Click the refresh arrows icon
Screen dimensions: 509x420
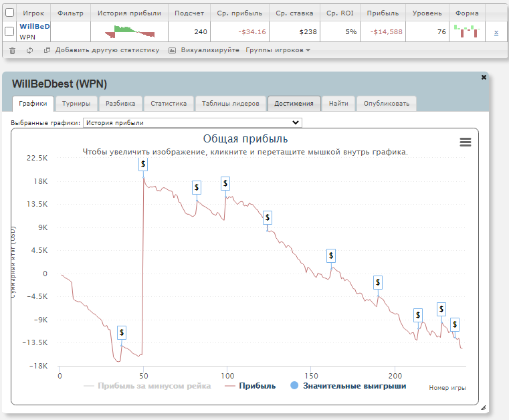(30, 50)
